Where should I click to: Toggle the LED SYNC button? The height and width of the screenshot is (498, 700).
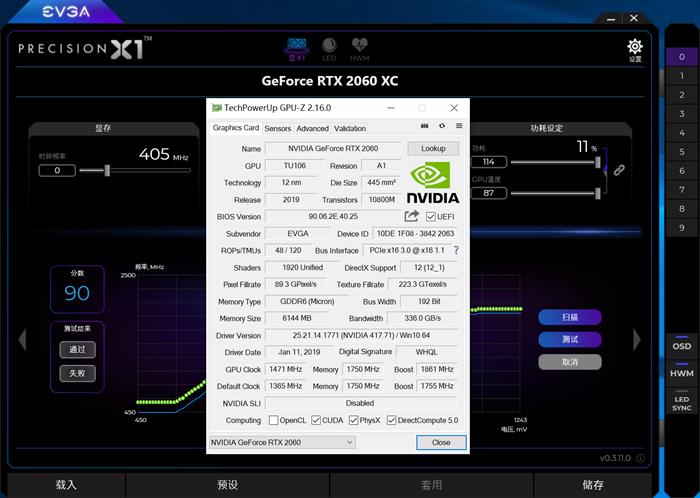pyautogui.click(x=682, y=402)
